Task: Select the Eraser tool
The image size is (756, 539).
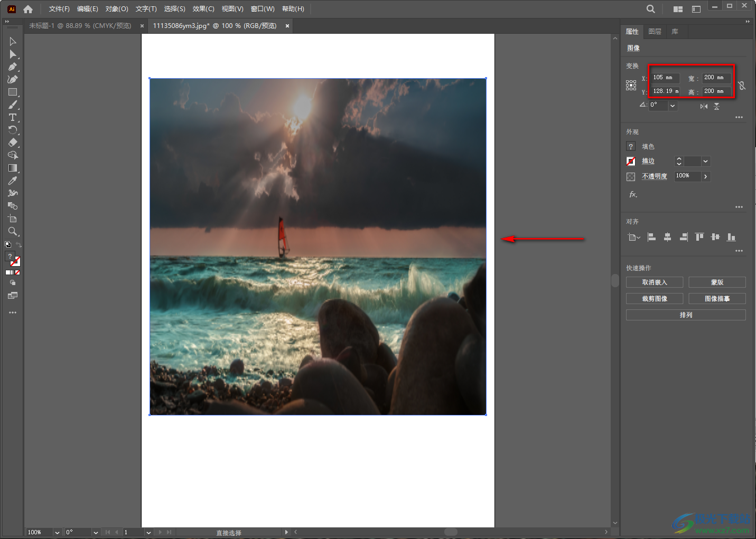Action: pos(13,143)
